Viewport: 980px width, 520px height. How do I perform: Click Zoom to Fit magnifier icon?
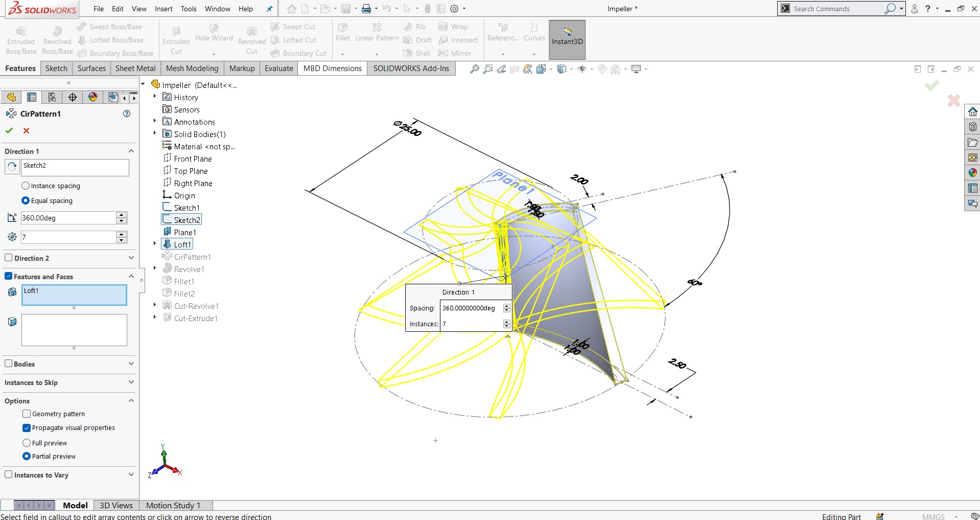[x=475, y=69]
